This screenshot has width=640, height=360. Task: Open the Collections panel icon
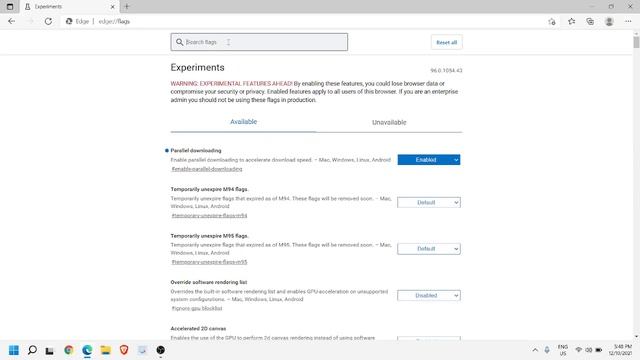tap(590, 22)
